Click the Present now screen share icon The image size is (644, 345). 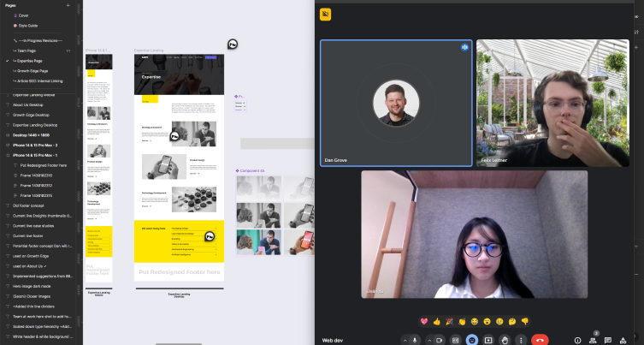click(488, 340)
